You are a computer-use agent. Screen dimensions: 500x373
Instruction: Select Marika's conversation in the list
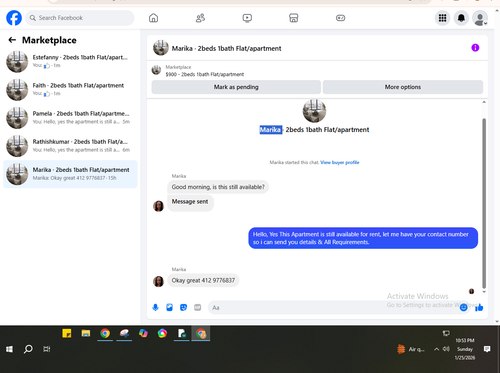tap(70, 174)
